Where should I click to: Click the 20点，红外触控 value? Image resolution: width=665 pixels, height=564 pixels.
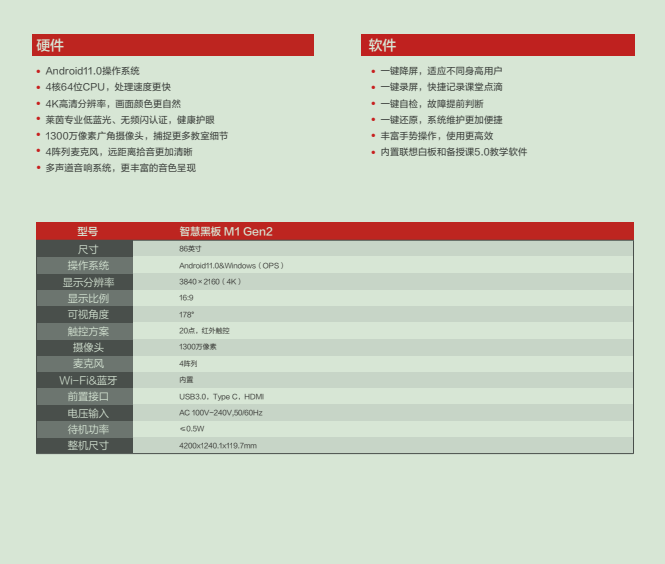204,331
